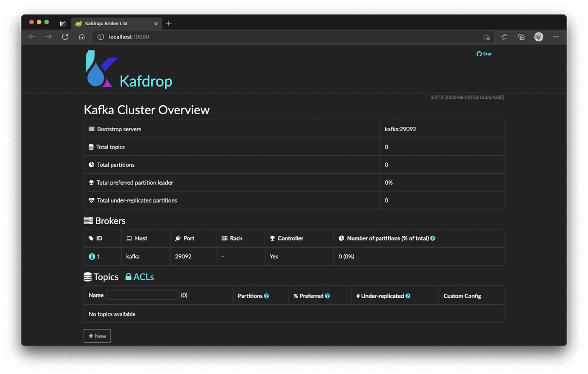Add page to favorites star icon
Screen dimensions: 588x374
(x=487, y=37)
